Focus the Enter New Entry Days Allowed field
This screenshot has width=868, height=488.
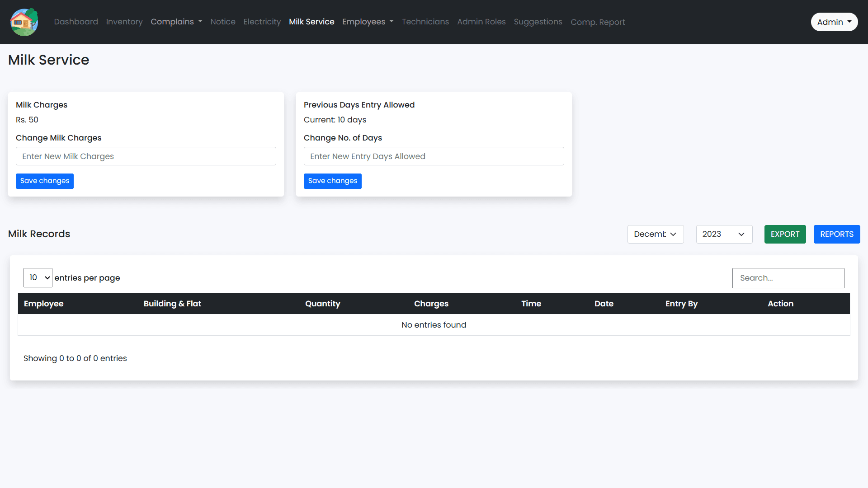(434, 156)
